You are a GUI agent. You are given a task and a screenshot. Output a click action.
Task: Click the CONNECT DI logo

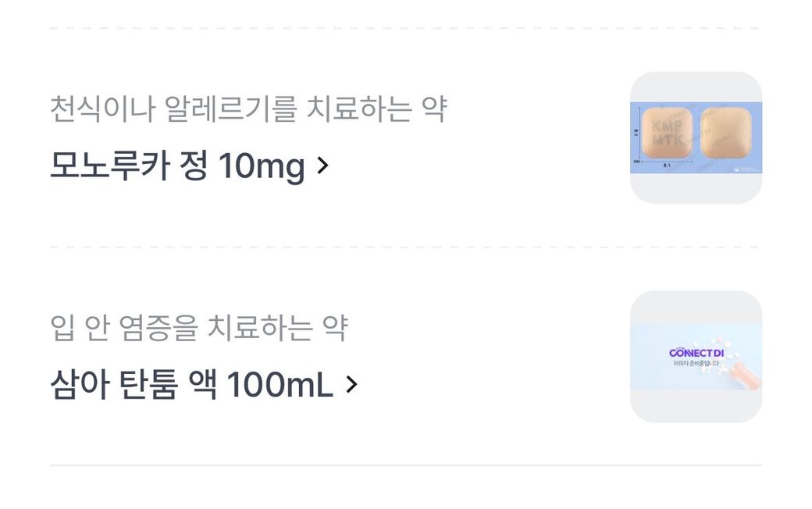696,353
